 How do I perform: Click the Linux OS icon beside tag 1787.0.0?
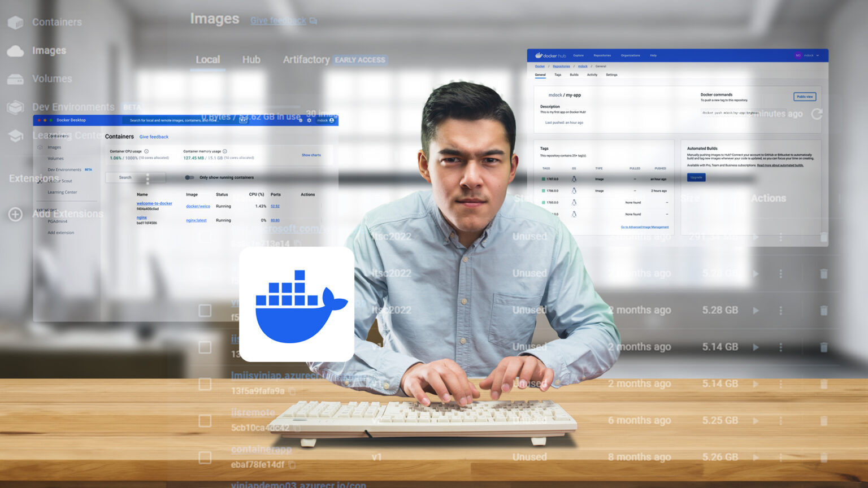point(574,179)
